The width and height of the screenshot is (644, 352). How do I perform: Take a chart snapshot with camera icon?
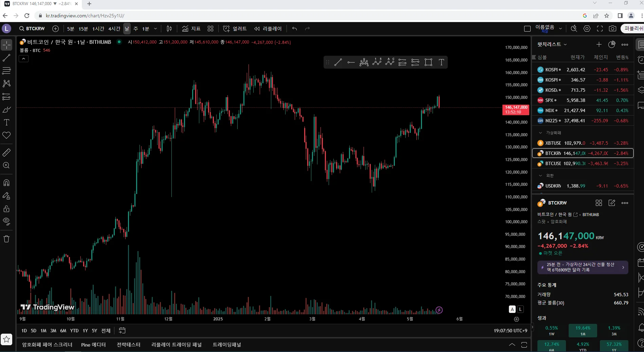pos(612,29)
